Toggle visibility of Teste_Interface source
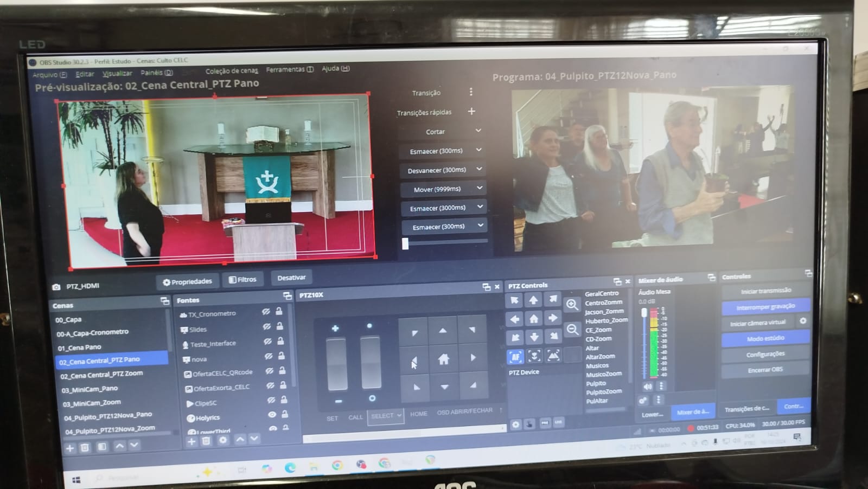The height and width of the screenshot is (489, 868). (x=267, y=342)
